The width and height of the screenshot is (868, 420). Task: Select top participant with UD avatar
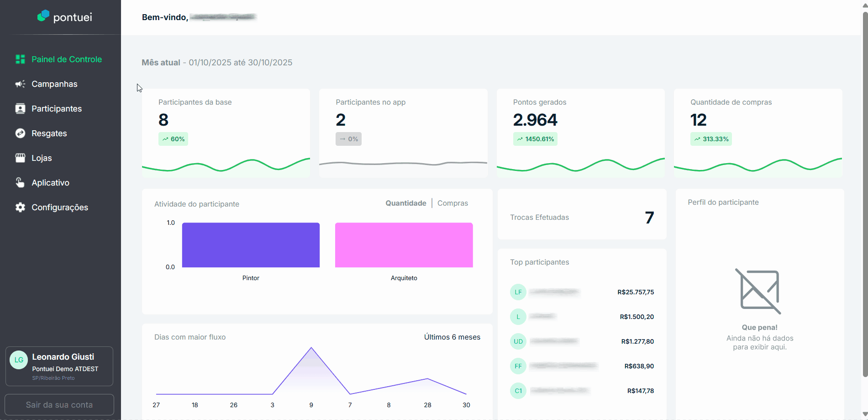click(x=518, y=341)
